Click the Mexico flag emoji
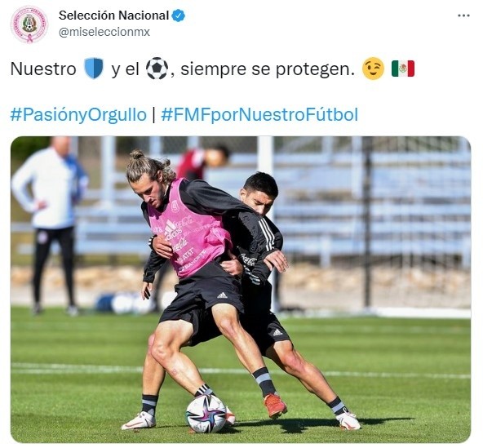Image resolution: width=483 pixels, height=448 pixels. coord(403,69)
